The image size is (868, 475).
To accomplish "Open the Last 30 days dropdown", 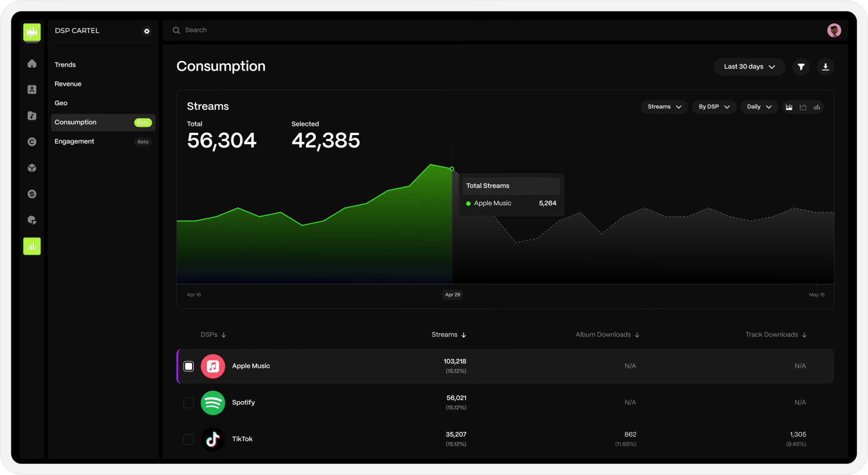I will coord(749,67).
